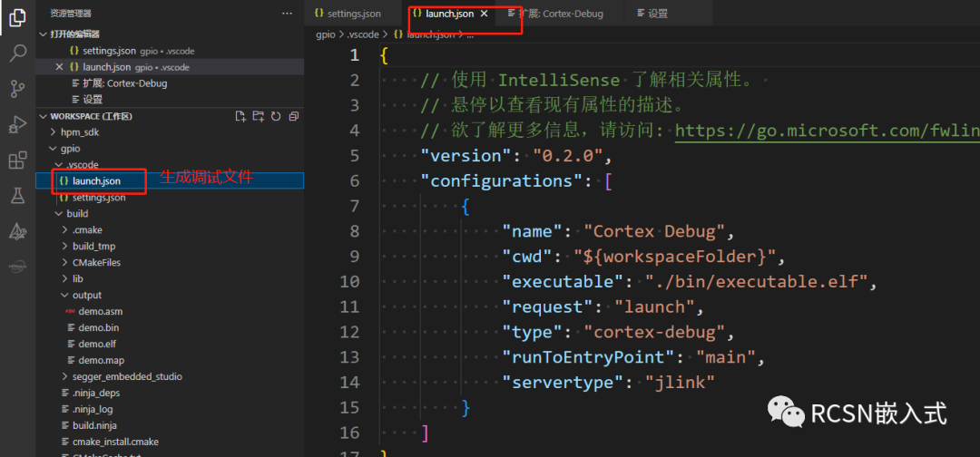Screen dimensions: 980x457
Task: Expand the hpm_sdk folder
Action: pyautogui.click(x=54, y=132)
